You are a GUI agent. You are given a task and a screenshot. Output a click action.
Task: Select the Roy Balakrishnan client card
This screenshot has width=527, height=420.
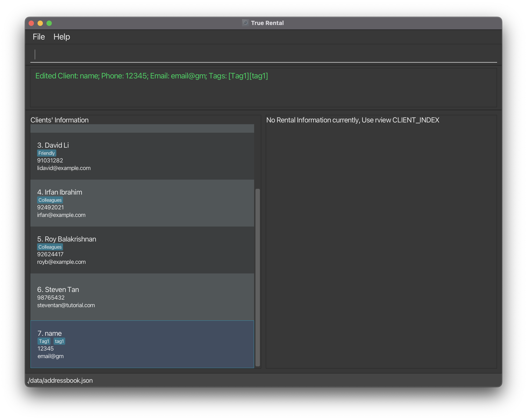(x=142, y=250)
